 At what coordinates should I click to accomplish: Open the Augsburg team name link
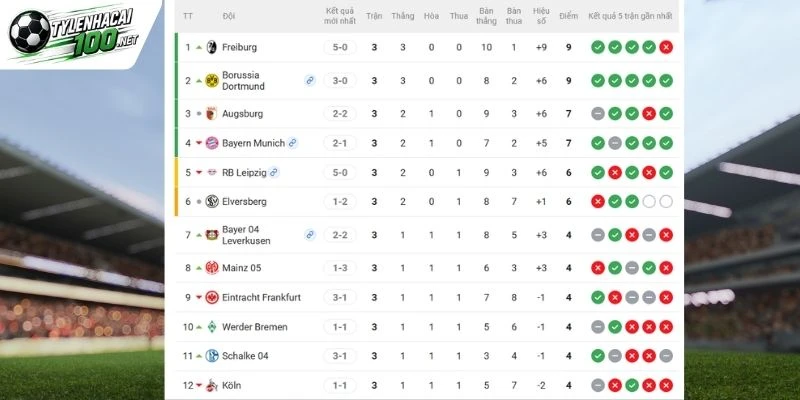point(242,114)
